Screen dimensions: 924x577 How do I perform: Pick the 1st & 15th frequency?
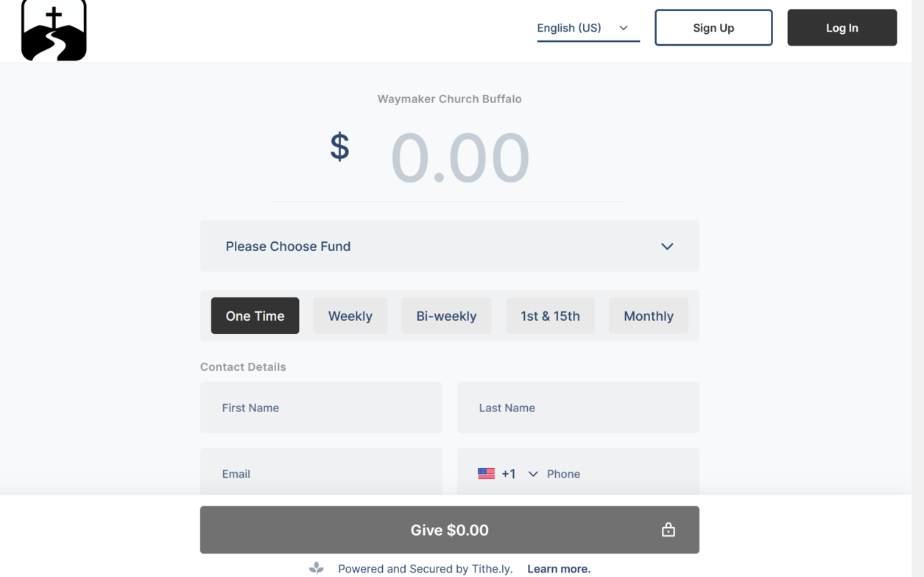point(550,316)
